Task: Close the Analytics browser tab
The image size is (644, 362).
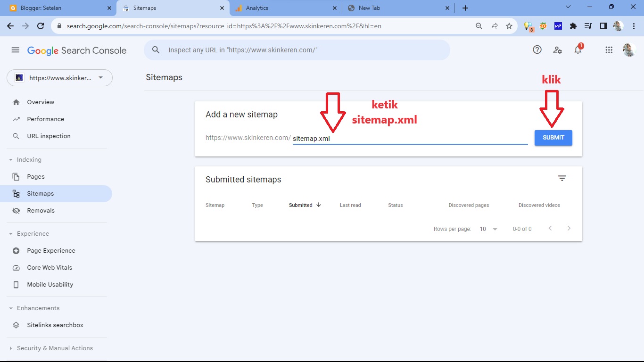Action: [x=335, y=8]
